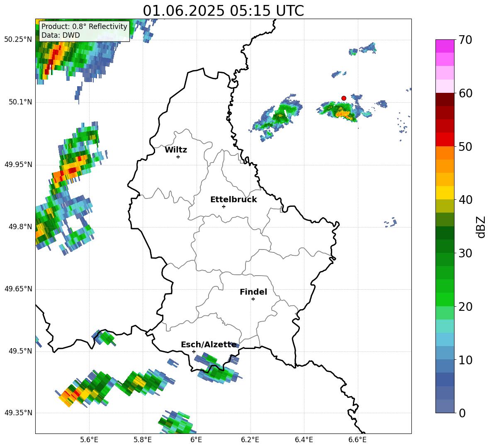Click the Ettelbruck cross marker

pos(224,206)
